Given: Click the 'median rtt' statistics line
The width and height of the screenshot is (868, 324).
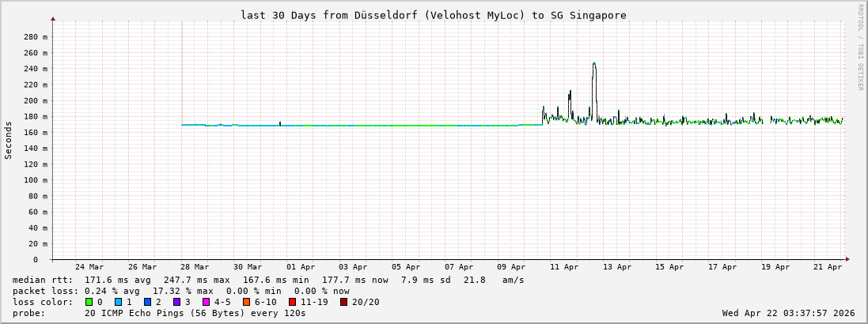Looking at the screenshot, I should (268, 280).
